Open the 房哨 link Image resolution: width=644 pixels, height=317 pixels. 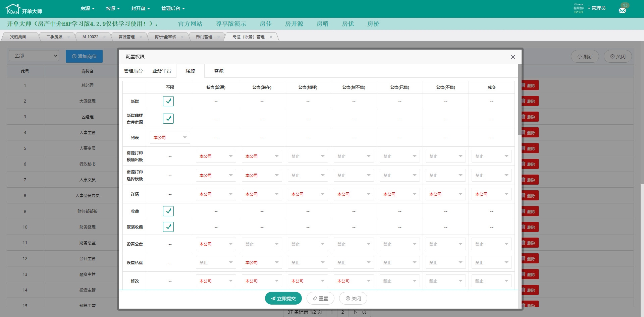[x=322, y=24]
